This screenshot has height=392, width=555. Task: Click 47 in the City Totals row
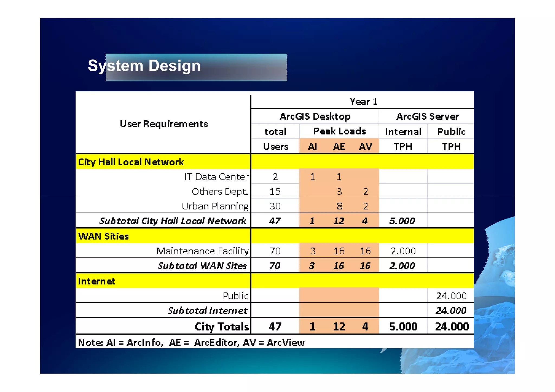tap(275, 326)
